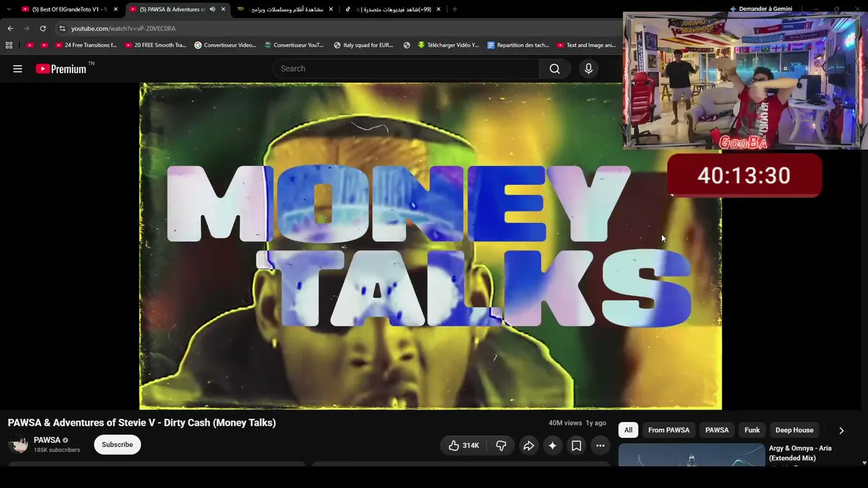
Task: Open PAWSA channel name link
Action: click(x=47, y=440)
